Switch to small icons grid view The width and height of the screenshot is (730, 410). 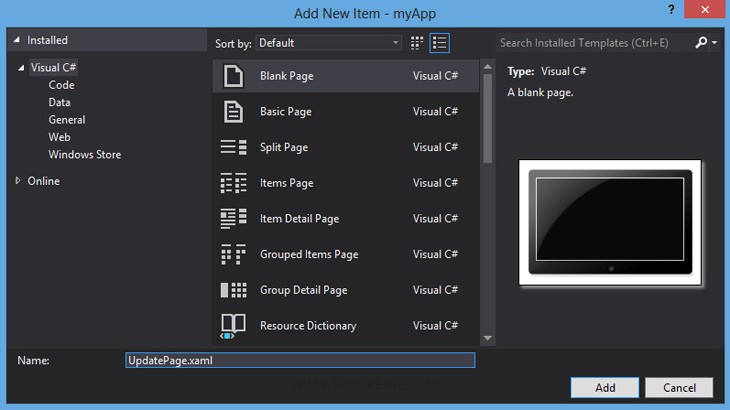pyautogui.click(x=417, y=43)
